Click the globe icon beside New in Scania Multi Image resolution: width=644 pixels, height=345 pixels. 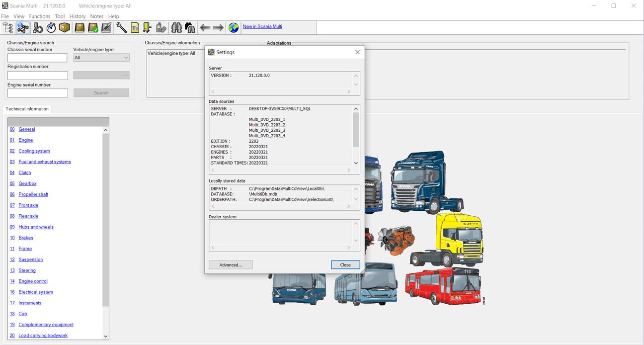(x=233, y=27)
